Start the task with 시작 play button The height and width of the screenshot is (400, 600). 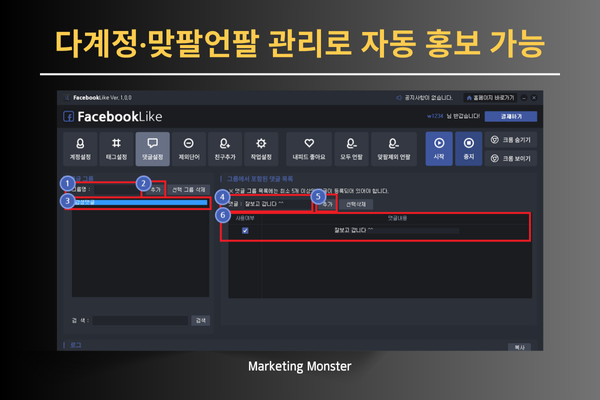439,149
